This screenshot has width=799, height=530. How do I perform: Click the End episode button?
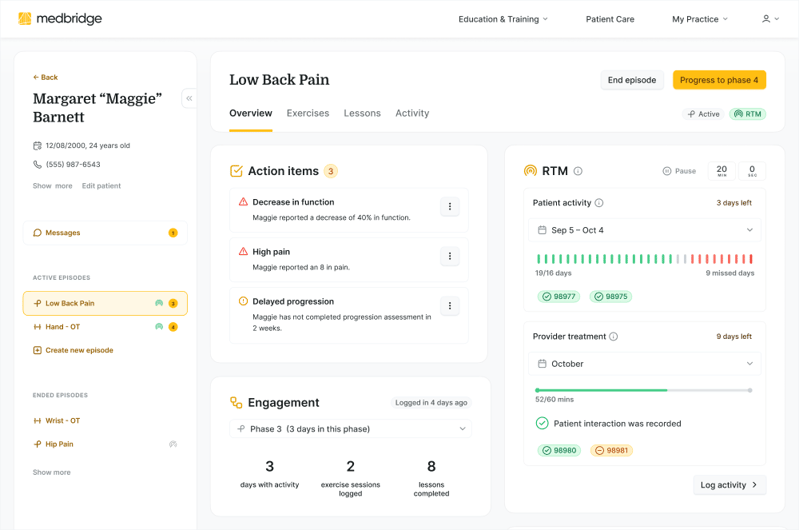pyautogui.click(x=632, y=80)
